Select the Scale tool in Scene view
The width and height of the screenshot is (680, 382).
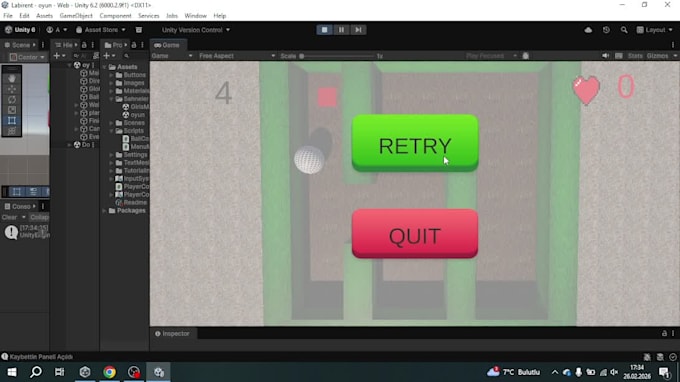tap(12, 110)
